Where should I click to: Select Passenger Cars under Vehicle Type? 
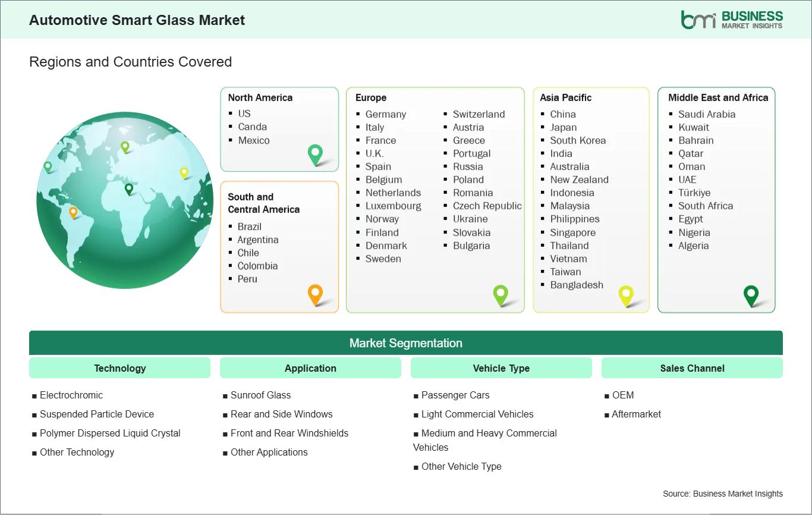point(455,395)
